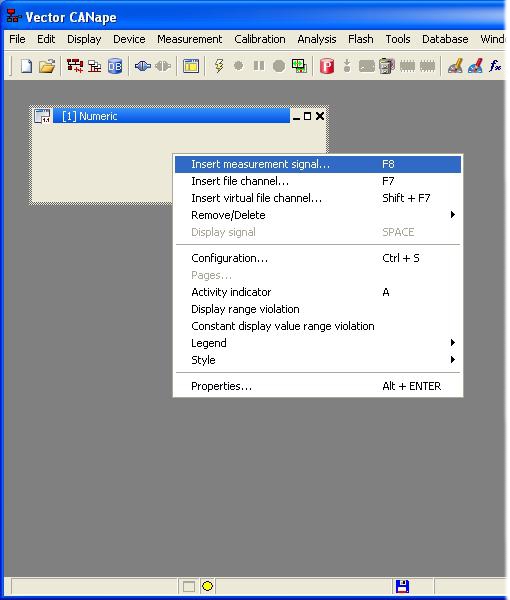Click the grayed disconnect plug icon
The width and height of the screenshot is (510, 600).
tap(163, 66)
